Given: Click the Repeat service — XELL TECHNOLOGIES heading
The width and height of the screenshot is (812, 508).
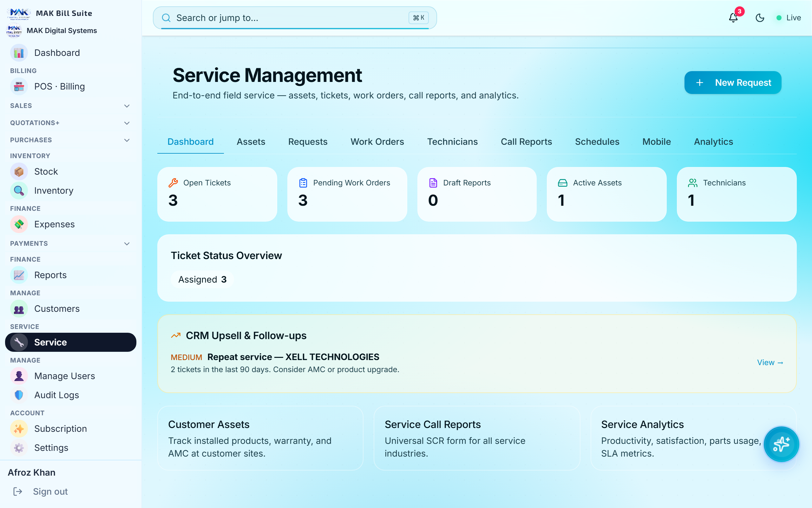Looking at the screenshot, I should coord(293,357).
